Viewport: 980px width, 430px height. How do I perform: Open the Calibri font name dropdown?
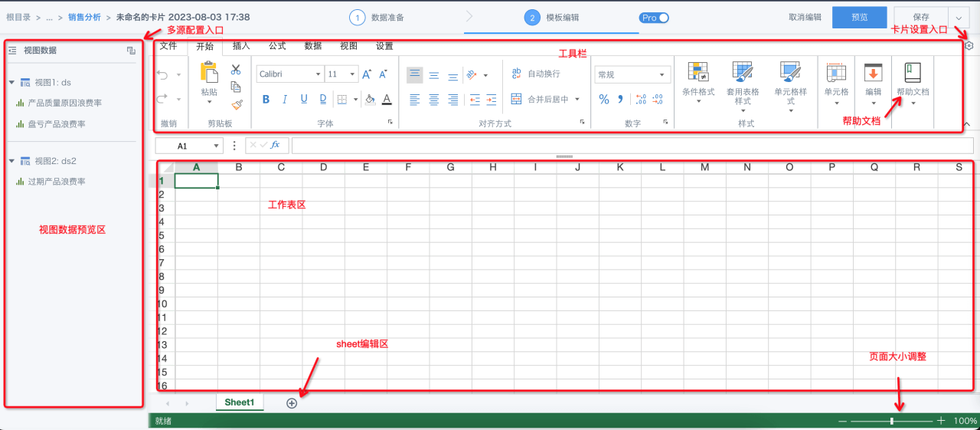(290, 74)
